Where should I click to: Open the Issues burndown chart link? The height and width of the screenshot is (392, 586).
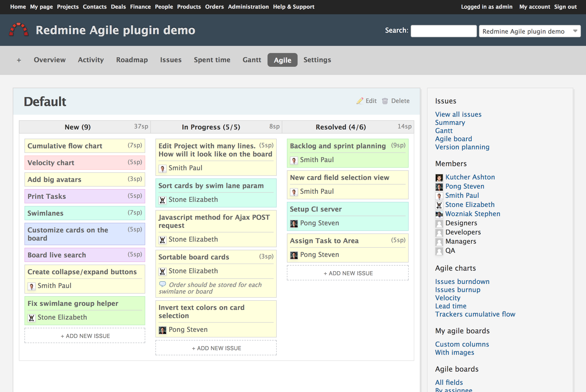click(x=462, y=281)
